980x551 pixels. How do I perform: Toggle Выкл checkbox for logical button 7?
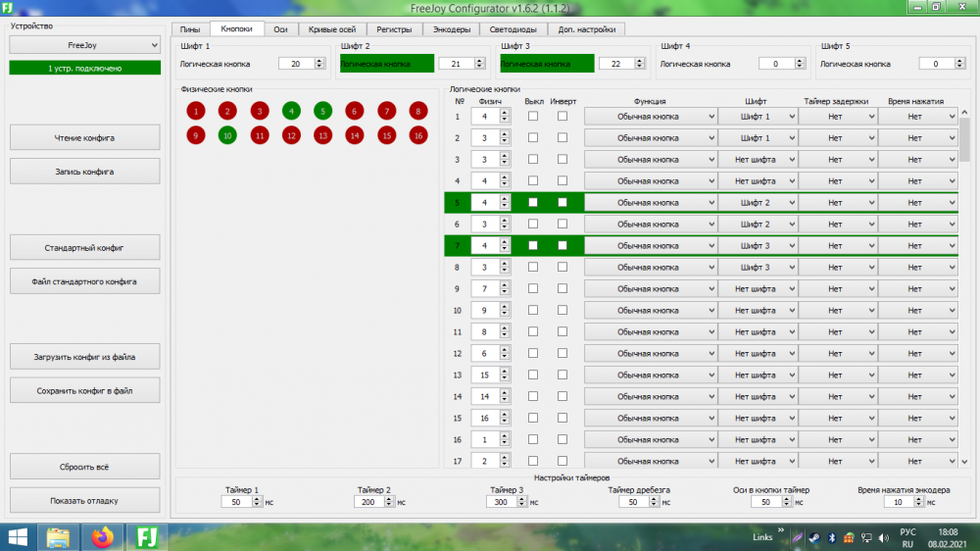click(x=533, y=246)
